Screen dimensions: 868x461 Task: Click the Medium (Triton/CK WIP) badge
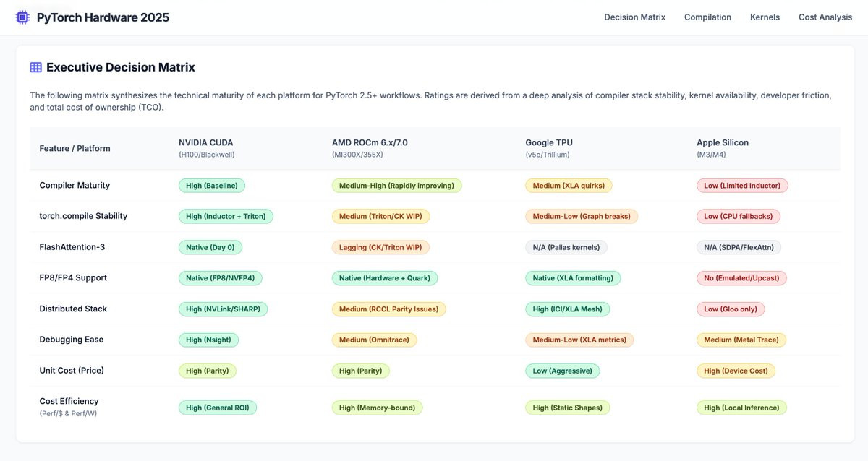[381, 216]
